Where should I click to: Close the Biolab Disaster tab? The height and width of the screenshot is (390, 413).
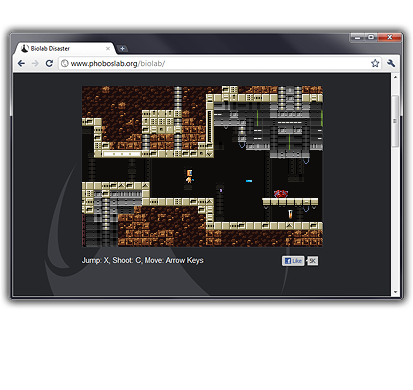(x=108, y=49)
